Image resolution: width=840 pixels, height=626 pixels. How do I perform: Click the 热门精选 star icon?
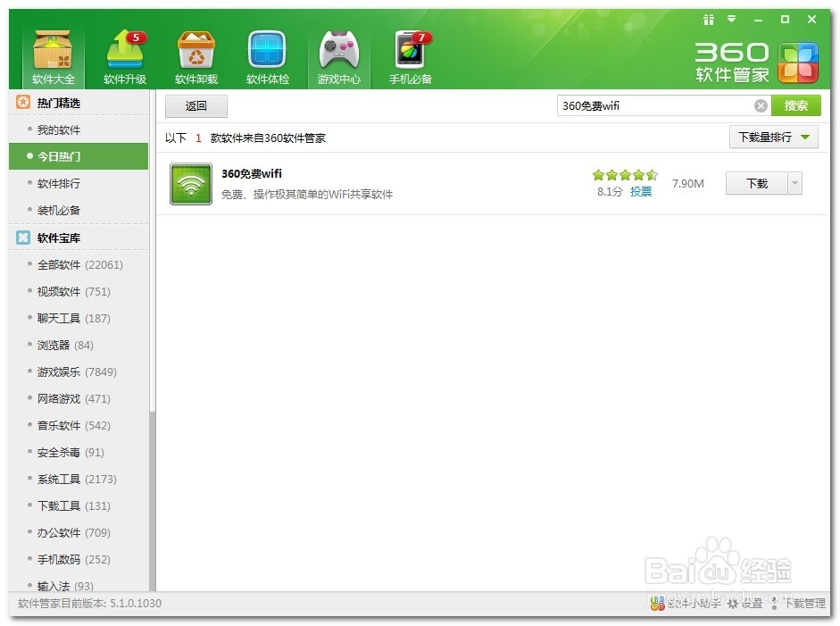click(x=23, y=102)
